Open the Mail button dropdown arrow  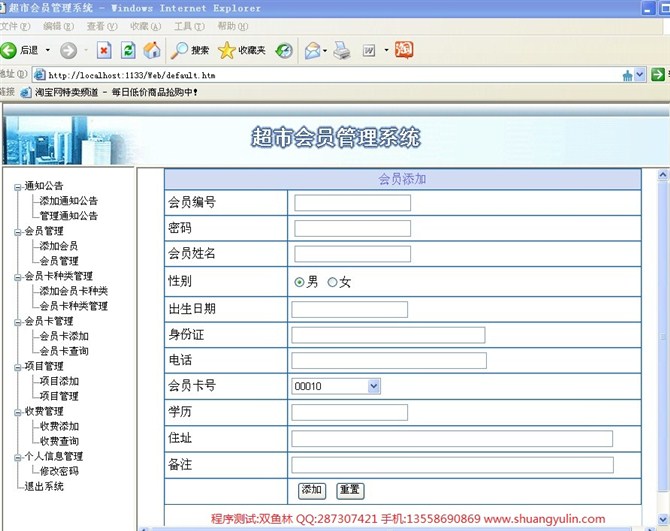point(325,51)
